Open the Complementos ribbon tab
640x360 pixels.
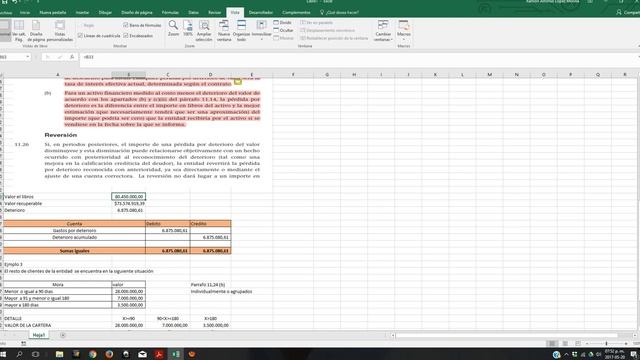coord(296,13)
